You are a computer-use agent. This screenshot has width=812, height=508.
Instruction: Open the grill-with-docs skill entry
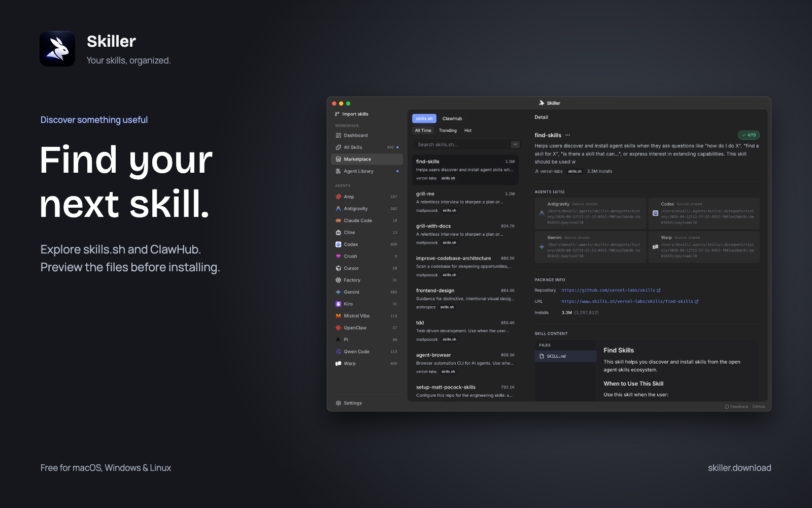click(x=465, y=234)
